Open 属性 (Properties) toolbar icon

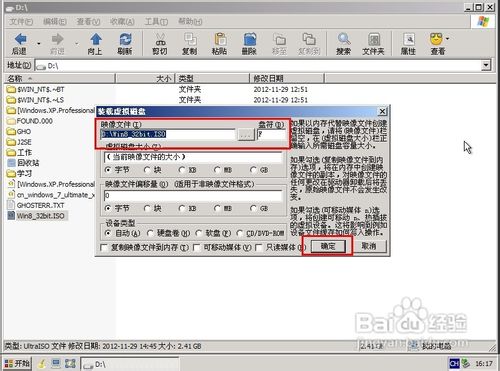coord(409,39)
